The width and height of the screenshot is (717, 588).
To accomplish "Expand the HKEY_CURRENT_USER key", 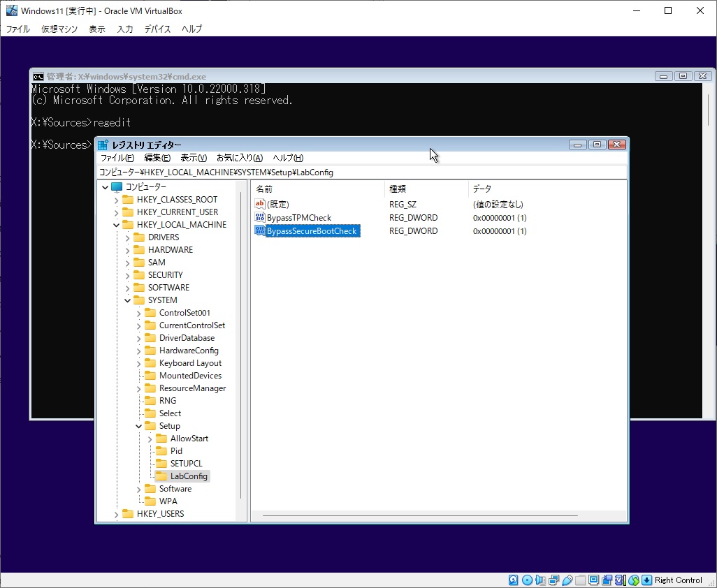I will [x=116, y=212].
